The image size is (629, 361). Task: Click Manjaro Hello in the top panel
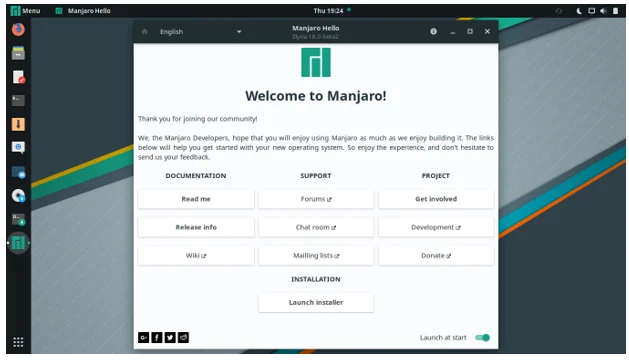tap(83, 11)
